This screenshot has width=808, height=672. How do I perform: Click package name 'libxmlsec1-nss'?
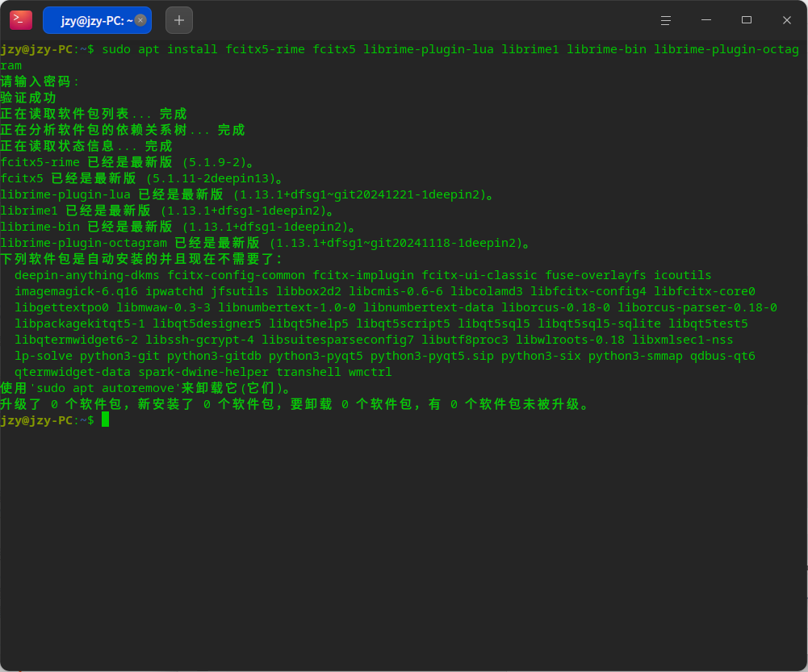[x=683, y=340]
